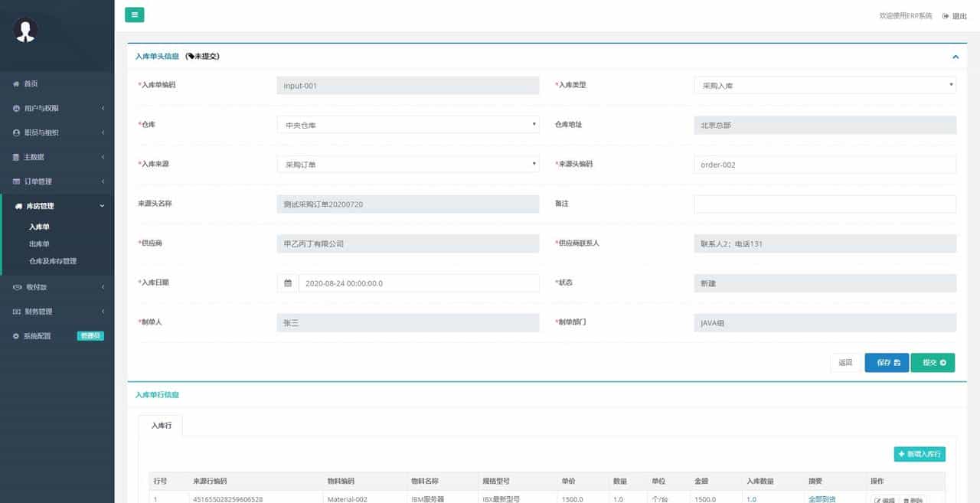Open 系统配置 in the sidebar
The image size is (980, 503).
[x=37, y=336]
